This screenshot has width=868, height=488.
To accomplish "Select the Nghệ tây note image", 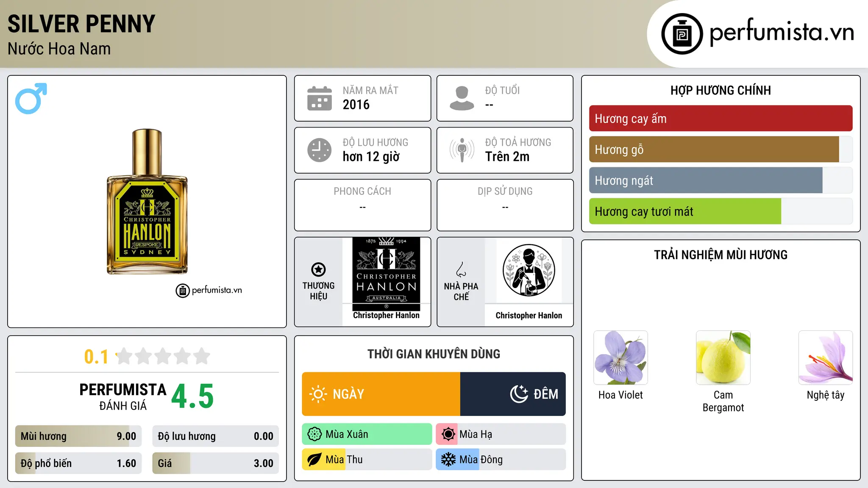I will pyautogui.click(x=826, y=358).
